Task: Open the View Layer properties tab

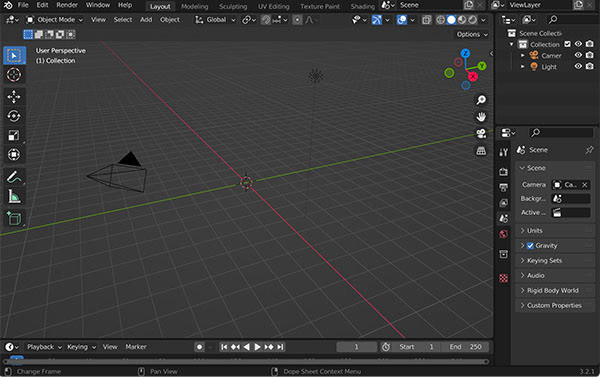Action: pos(504,203)
